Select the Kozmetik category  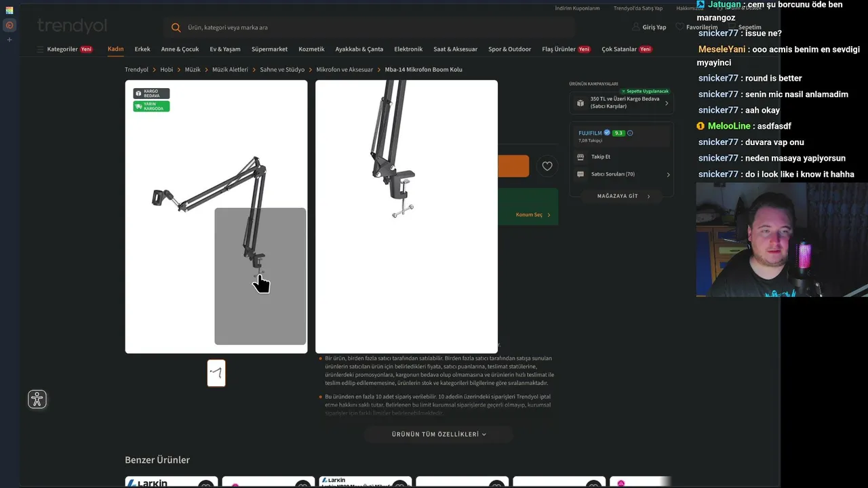tap(312, 49)
